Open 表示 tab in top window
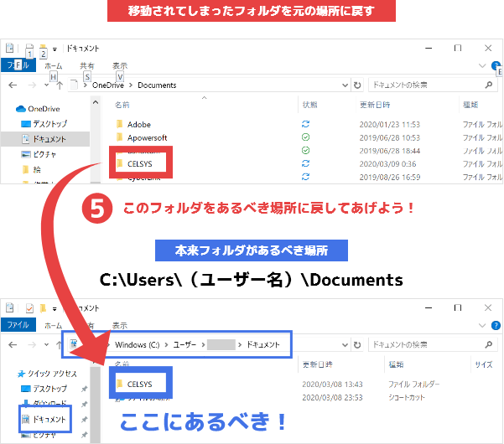Viewport: 504px width, 444px height. pyautogui.click(x=120, y=66)
